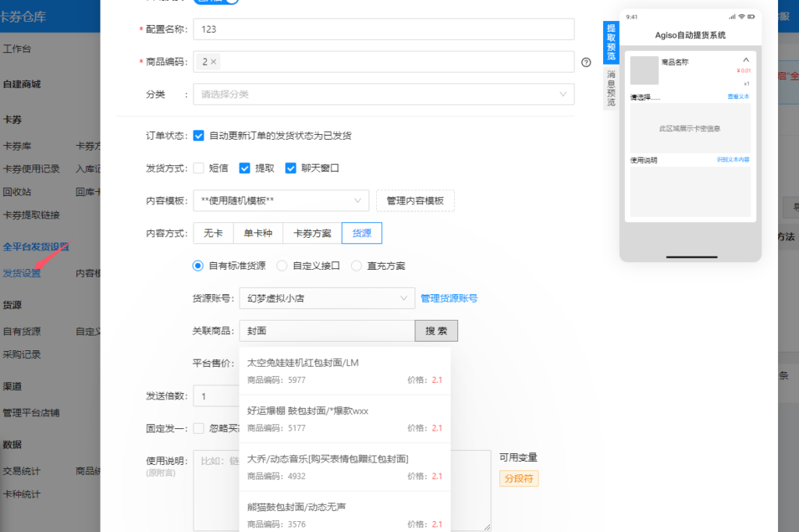Choose 太空兔娃娃机红包封面/LM result
This screenshot has height=532, width=799.
[x=344, y=371]
